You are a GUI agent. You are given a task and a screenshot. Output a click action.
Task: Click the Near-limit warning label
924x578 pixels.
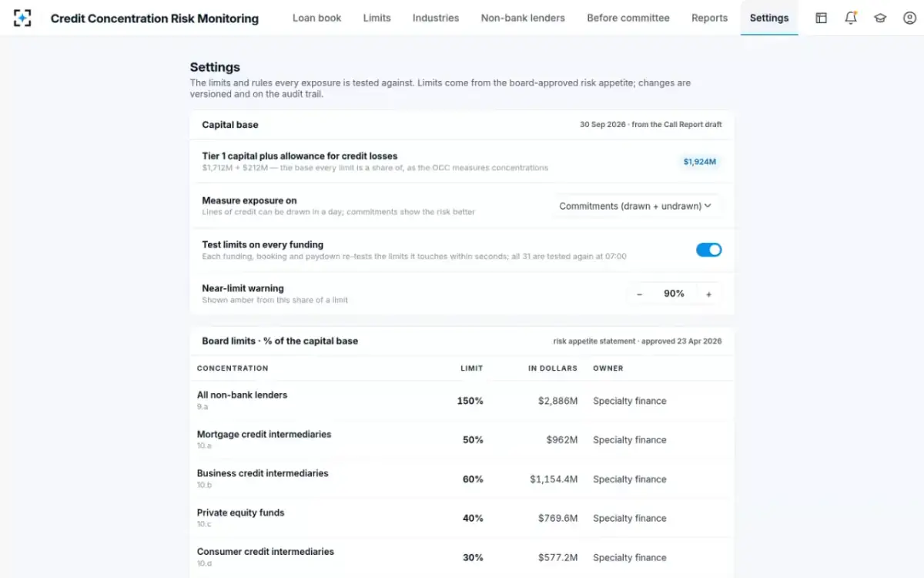(x=243, y=288)
